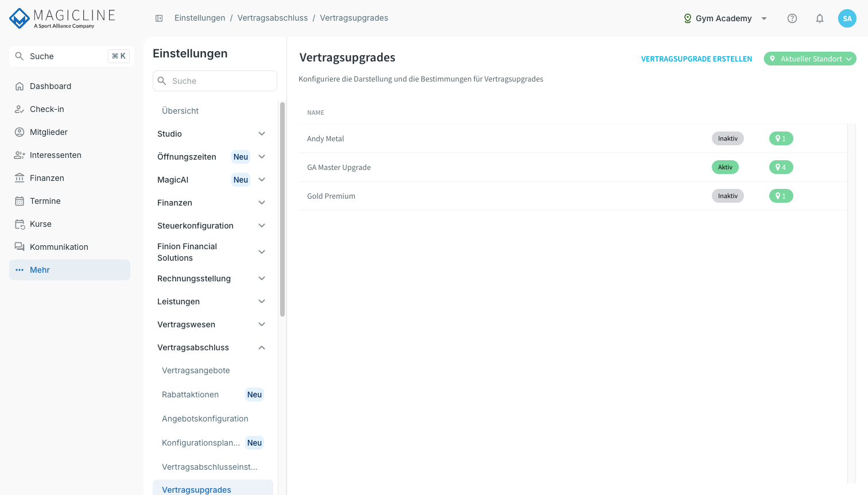The image size is (868, 495).
Task: Open the GA Master Upgrade row
Action: click(573, 167)
